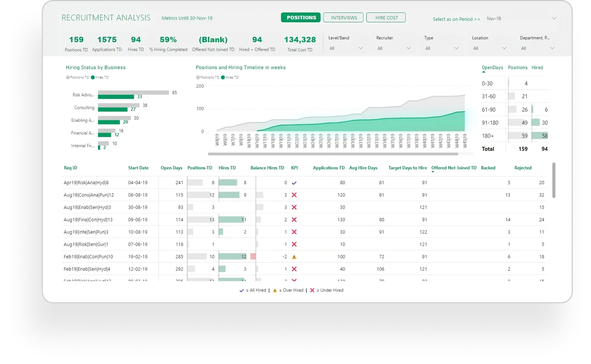Switch to the Interviews tab
The width and height of the screenshot is (591, 364).
(344, 18)
